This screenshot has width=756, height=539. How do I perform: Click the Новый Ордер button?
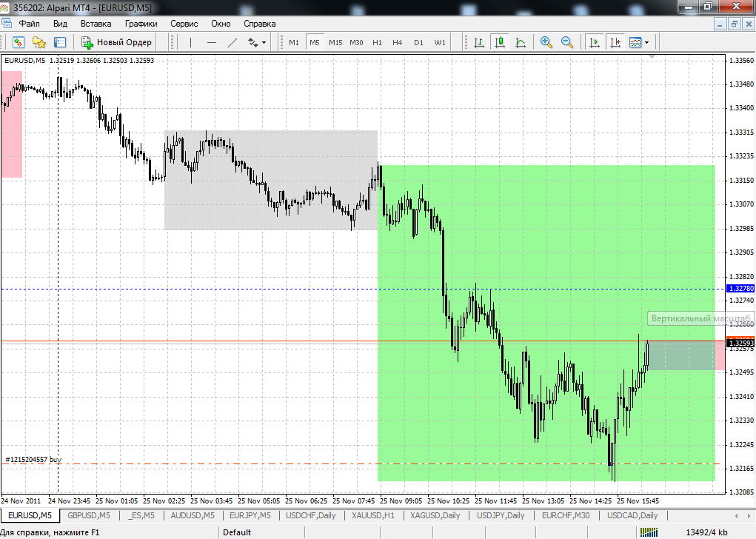[117, 42]
